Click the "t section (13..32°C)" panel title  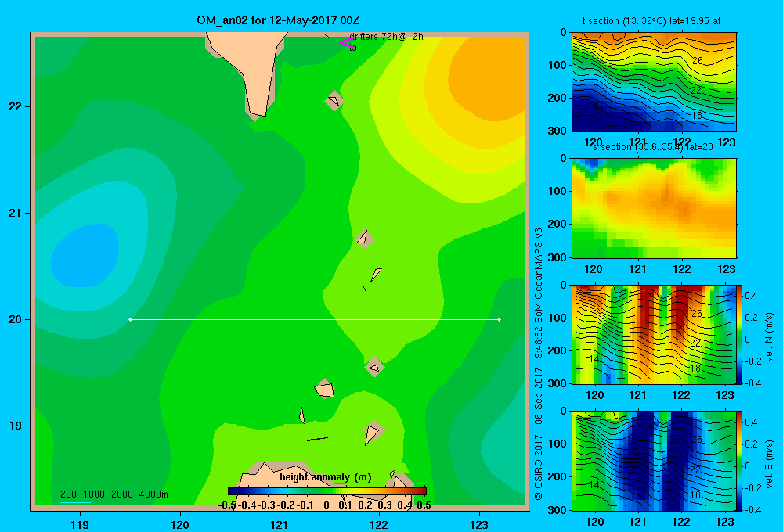tap(651, 21)
